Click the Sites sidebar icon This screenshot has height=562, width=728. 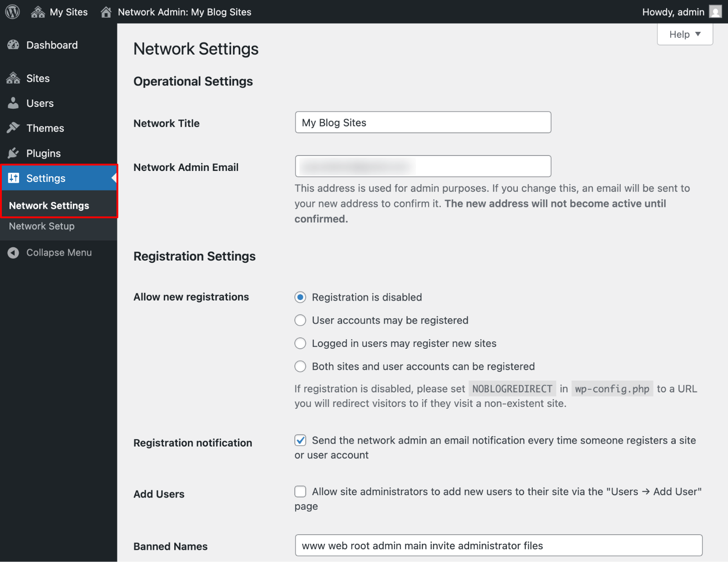(x=13, y=78)
